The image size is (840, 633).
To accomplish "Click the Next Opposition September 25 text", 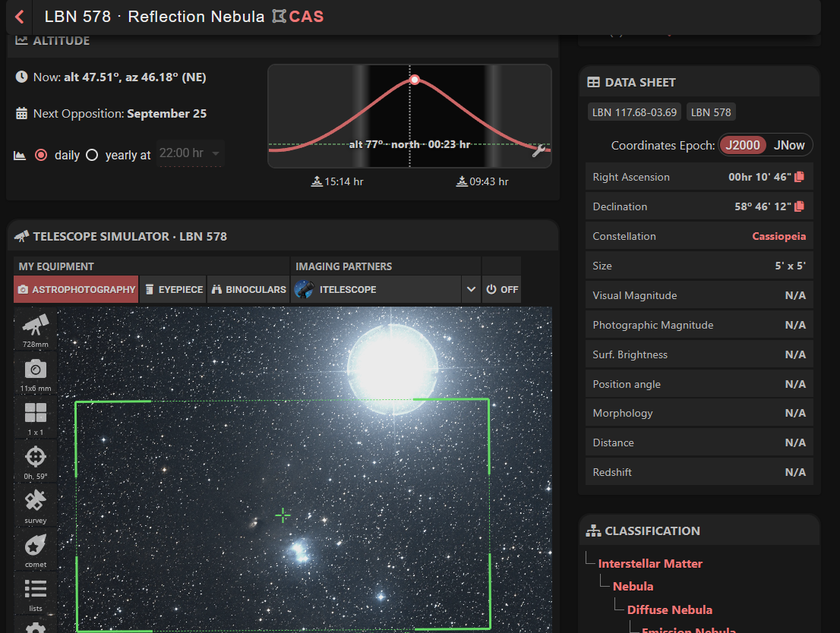I will [x=119, y=114].
